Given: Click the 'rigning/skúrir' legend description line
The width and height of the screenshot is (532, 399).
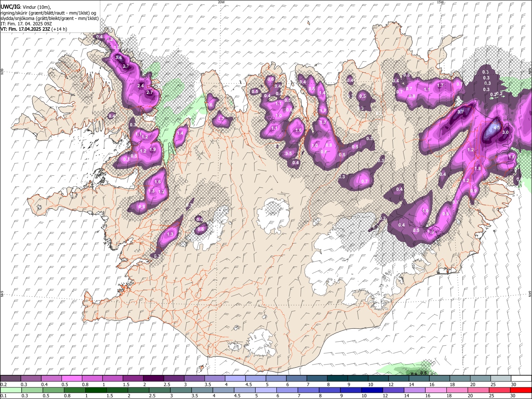Looking at the screenshot, I should pos(48,12).
